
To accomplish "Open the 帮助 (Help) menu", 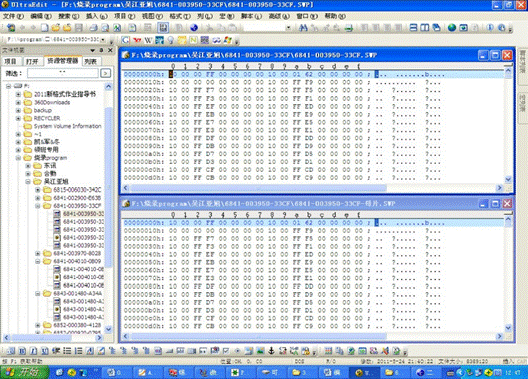I will pyautogui.click(x=335, y=16).
